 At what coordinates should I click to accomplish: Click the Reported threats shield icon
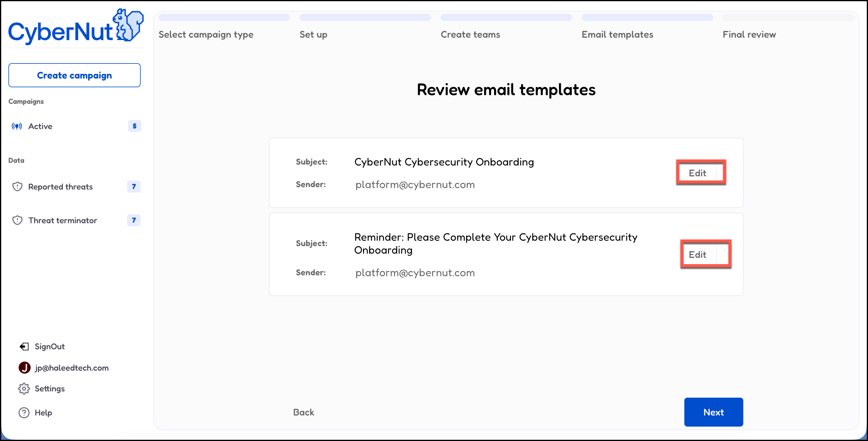pyautogui.click(x=17, y=187)
